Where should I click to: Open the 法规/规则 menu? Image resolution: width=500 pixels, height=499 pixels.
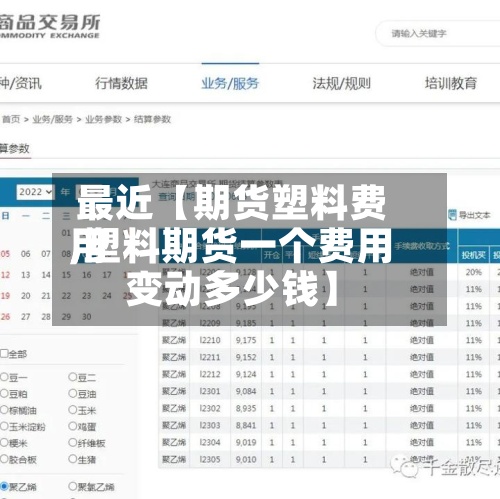[x=342, y=83]
